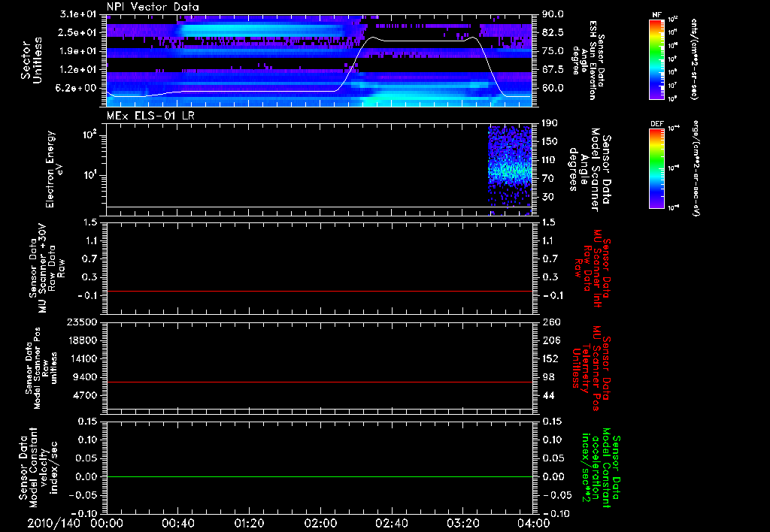This screenshot has height=532, width=770.
Task: Click the red 'MU Scanner Pos Telemetry' axis label
Action: 591,368
